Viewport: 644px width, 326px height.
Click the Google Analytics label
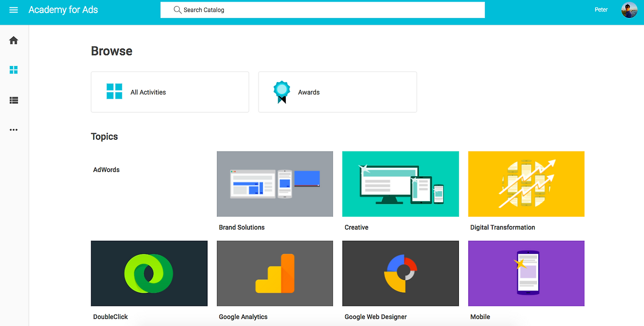pos(243,317)
